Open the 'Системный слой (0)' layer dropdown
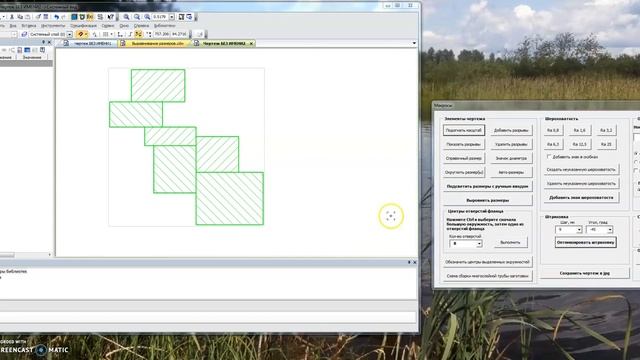This screenshot has height=360, width=640. click(x=69, y=34)
